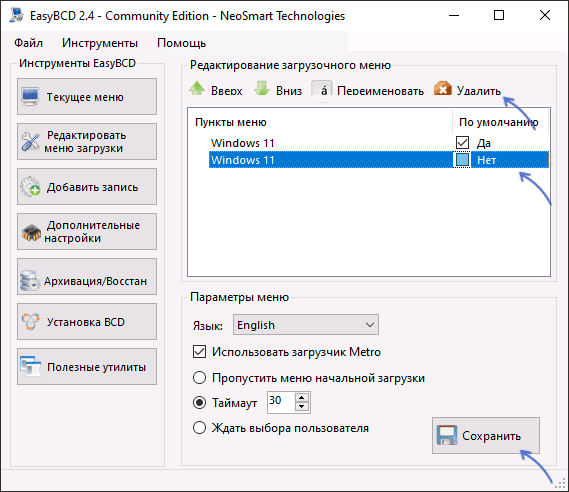The width and height of the screenshot is (569, 492).
Task: Click the green down arrow icon for Вниз
Action: tap(262, 89)
